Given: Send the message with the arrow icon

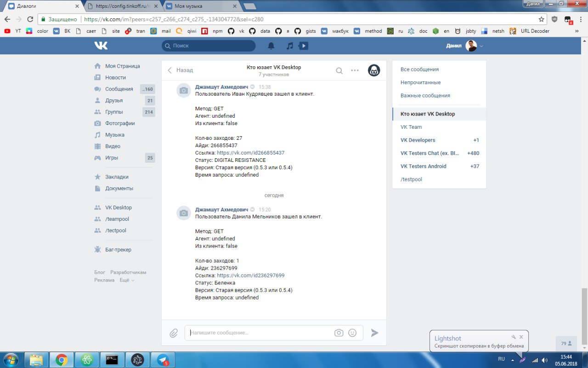Looking at the screenshot, I should (x=375, y=333).
